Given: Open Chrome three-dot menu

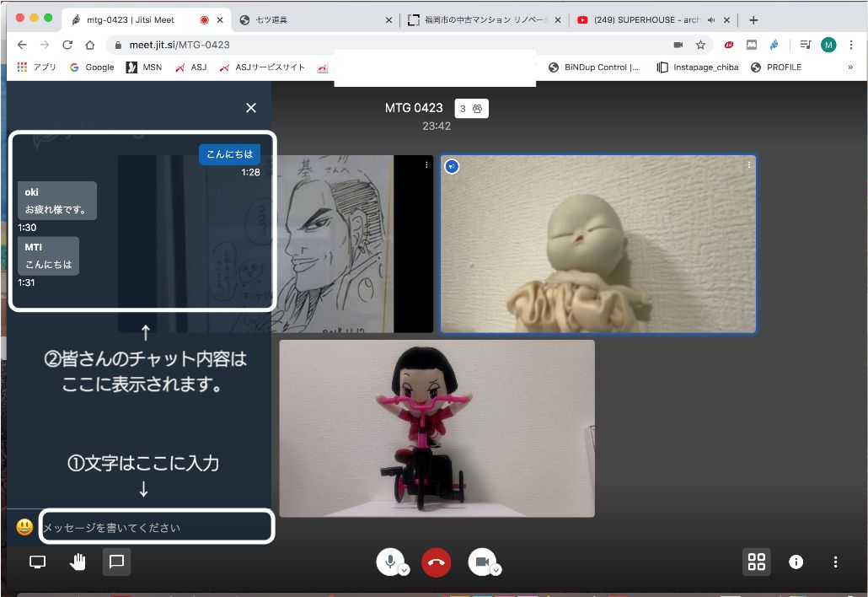Looking at the screenshot, I should [851, 45].
